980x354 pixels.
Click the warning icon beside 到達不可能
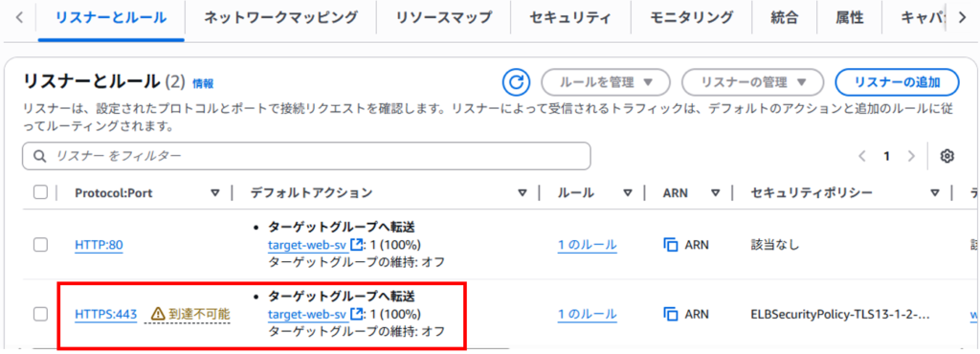click(158, 314)
